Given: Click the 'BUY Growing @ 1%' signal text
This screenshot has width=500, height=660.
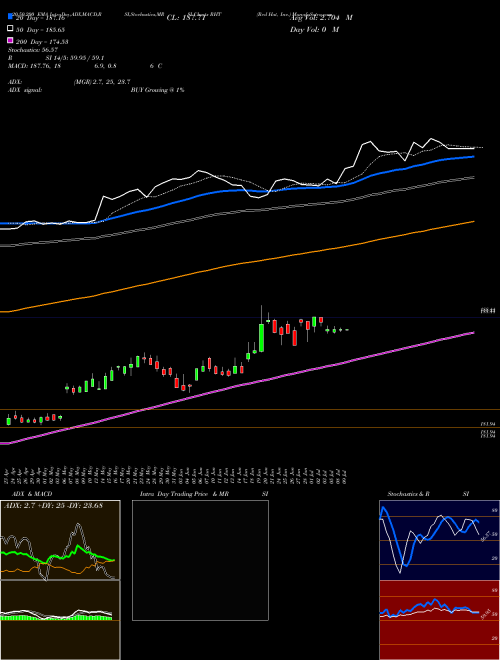Looking at the screenshot, I should [157, 90].
